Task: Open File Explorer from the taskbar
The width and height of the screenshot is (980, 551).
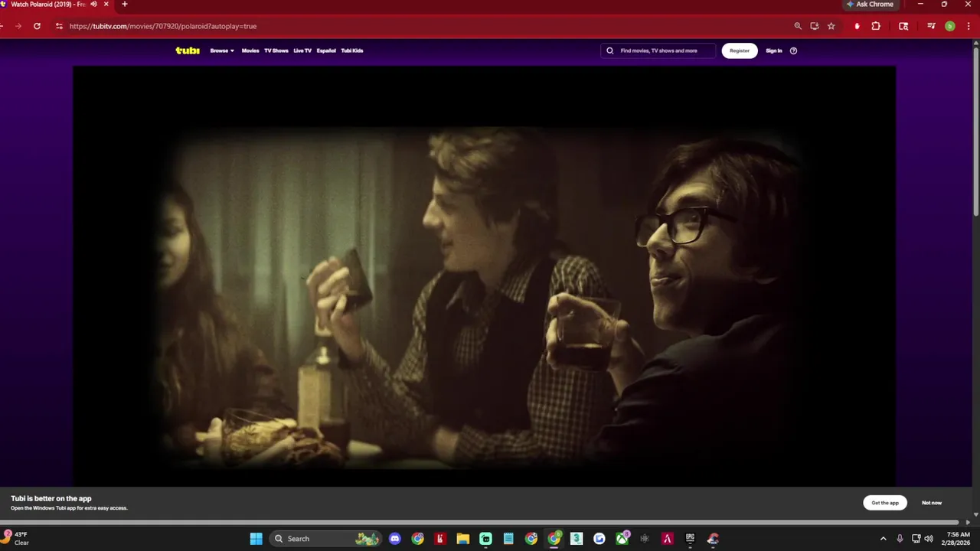Action: 462,539
